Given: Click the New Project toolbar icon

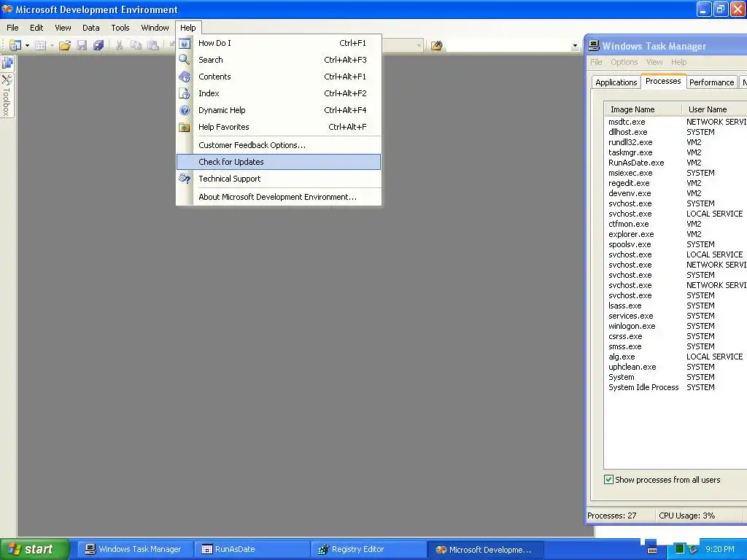Looking at the screenshot, I should coord(15,45).
